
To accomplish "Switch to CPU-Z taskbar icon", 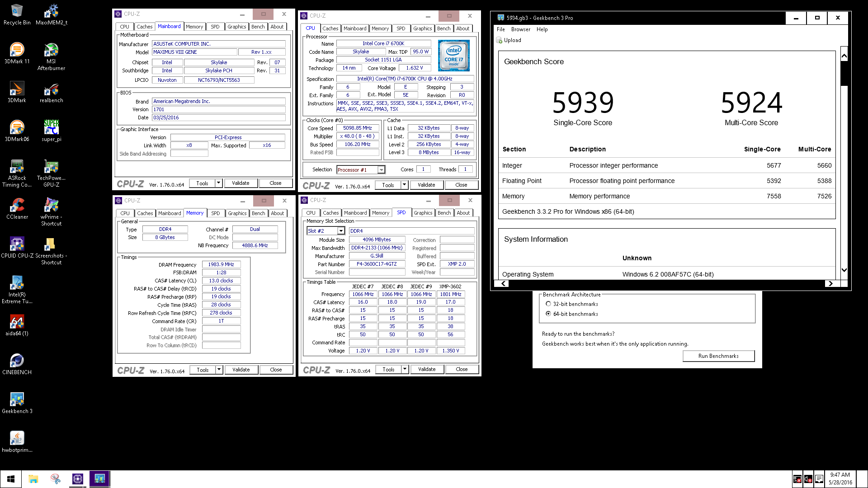I will pyautogui.click(x=78, y=479).
